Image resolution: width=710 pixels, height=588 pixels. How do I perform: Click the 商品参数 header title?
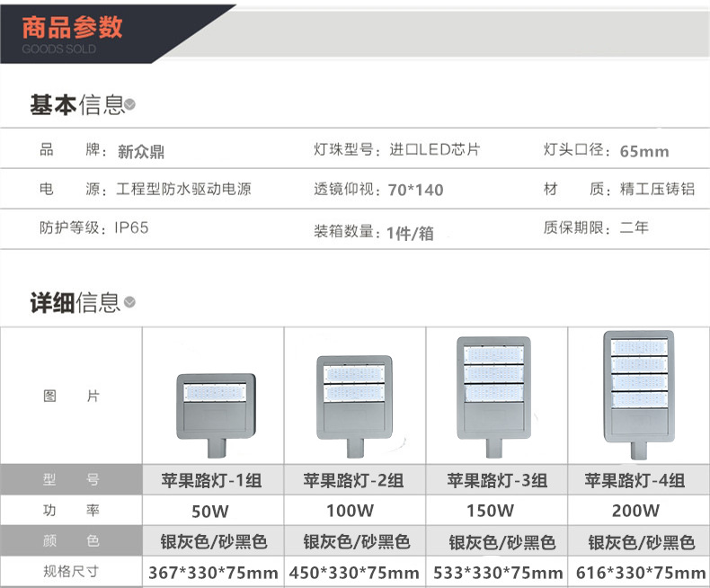click(73, 27)
